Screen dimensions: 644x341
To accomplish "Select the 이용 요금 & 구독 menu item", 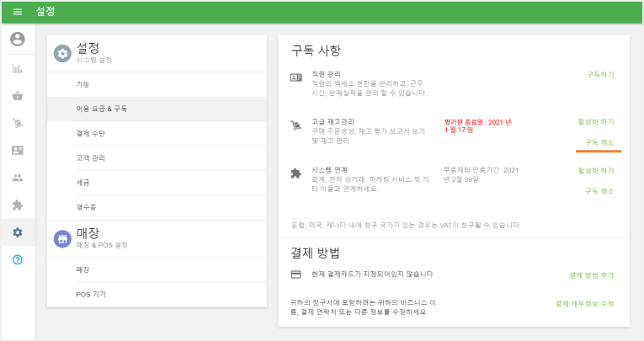I will pyautogui.click(x=157, y=109).
